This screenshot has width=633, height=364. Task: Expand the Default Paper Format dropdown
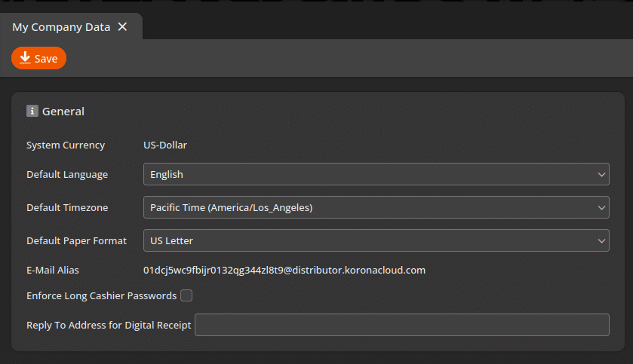coord(370,240)
